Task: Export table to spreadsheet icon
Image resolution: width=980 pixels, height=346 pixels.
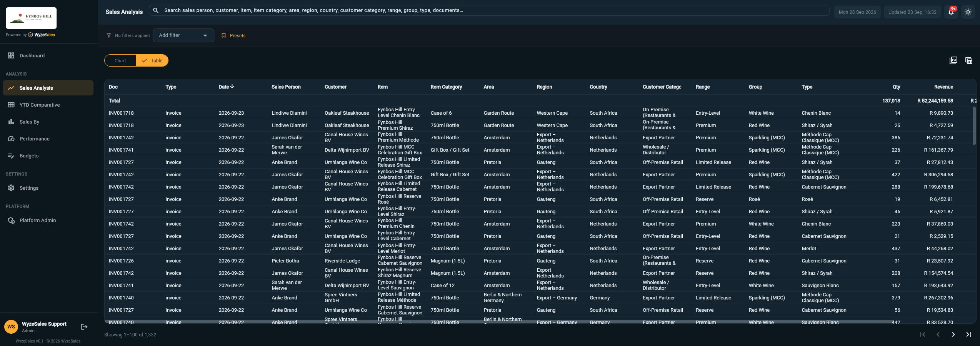Action: (x=969, y=60)
